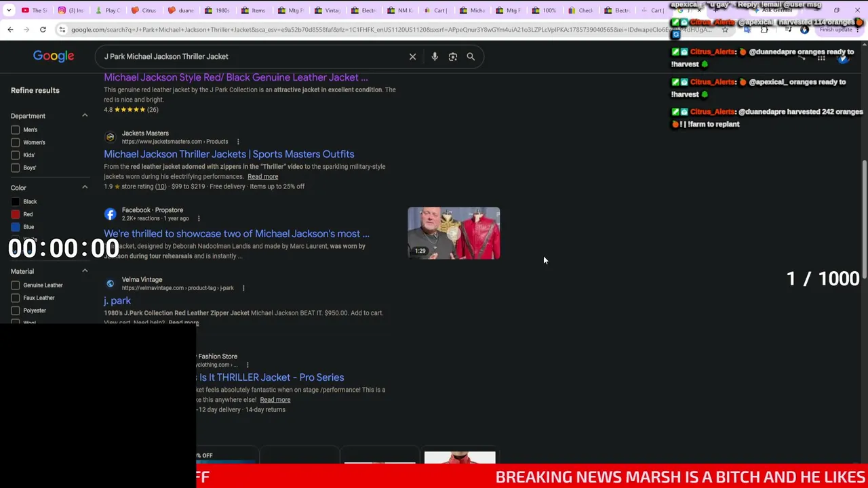This screenshot has height=488, width=868.
Task: Check the Genuine Leather material filter
Action: pos(16,285)
